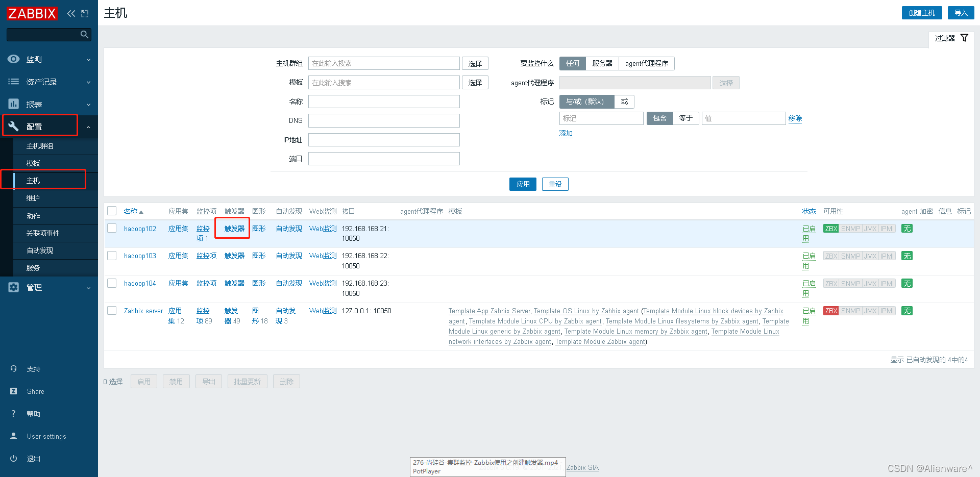This screenshot has height=477, width=980.
Task: Click the filter funnel icon
Action: click(x=964, y=38)
